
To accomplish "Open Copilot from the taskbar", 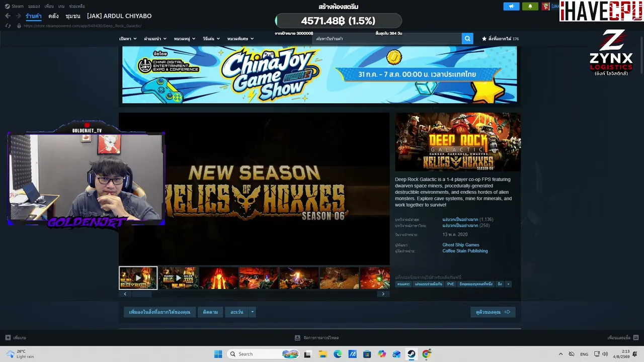I will (x=382, y=354).
